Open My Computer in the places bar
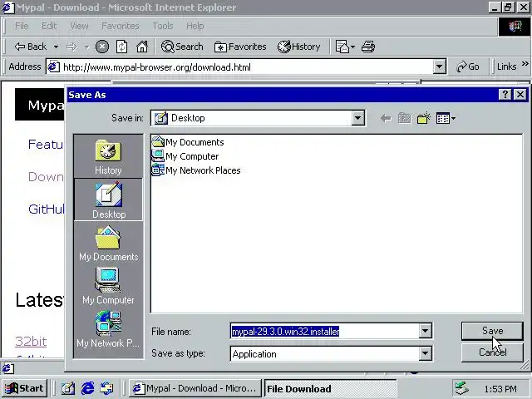 [x=108, y=286]
